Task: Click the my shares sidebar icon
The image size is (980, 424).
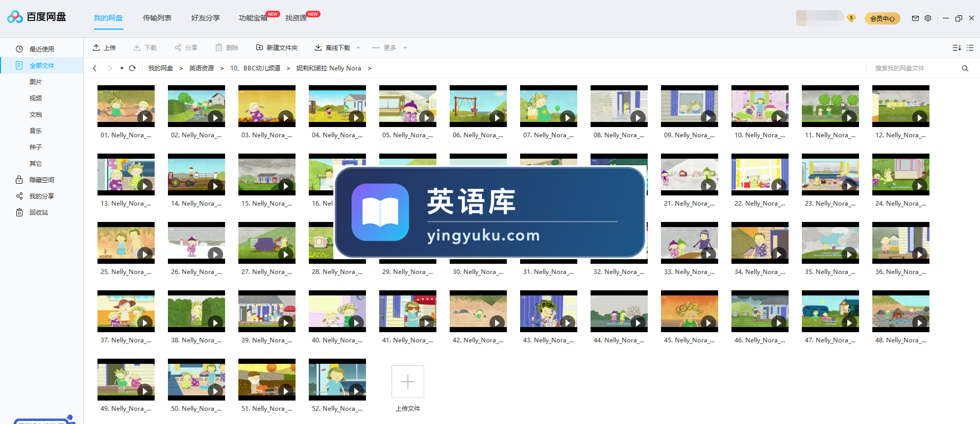Action: (19, 196)
